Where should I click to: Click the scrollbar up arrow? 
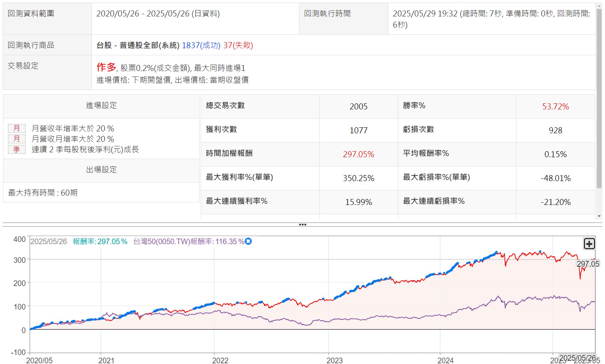coord(599,5)
